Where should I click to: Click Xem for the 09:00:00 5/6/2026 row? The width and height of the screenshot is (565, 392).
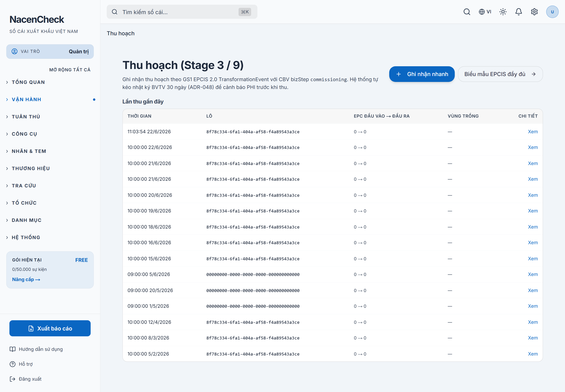coord(533,274)
